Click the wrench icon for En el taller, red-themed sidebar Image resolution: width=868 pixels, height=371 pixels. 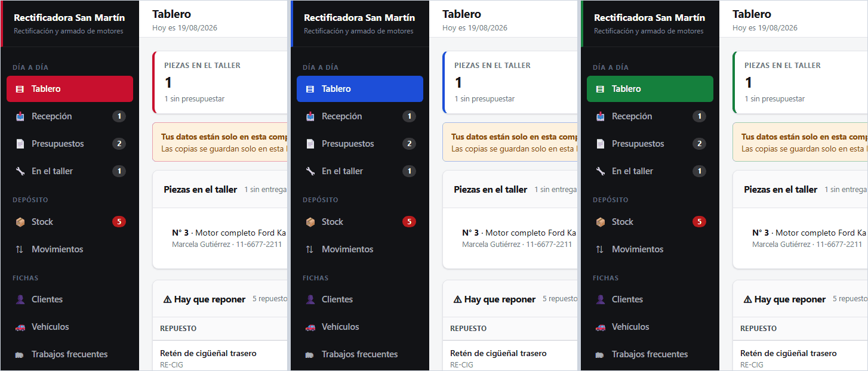(20, 171)
